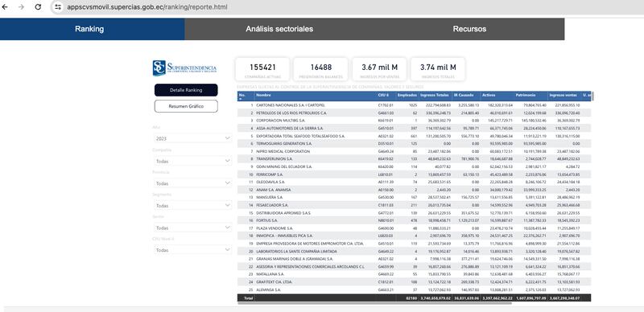This screenshot has width=644, height=312.
Task: Click the Empleados cell showing 1025
Action: point(413,105)
